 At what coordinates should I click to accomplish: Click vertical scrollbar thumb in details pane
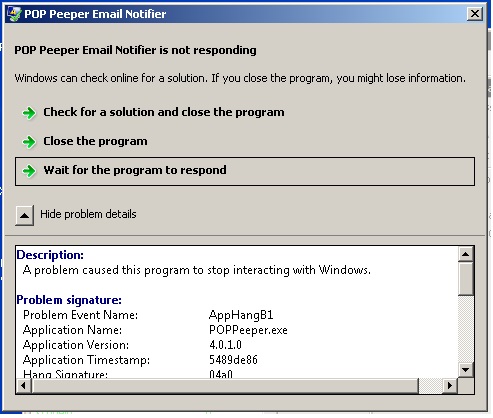point(466,279)
